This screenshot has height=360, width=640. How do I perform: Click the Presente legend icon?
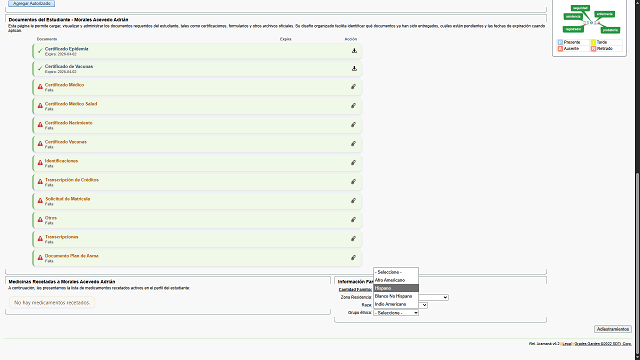[x=560, y=42]
